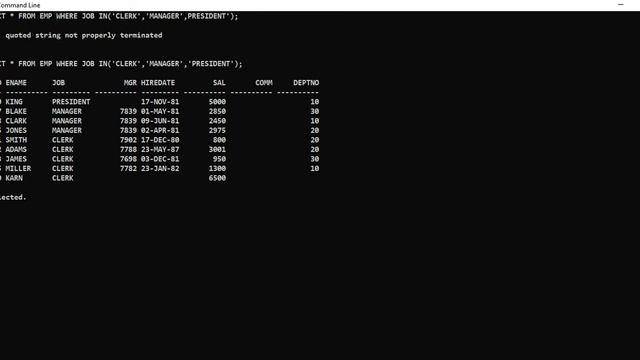Select employee name ADAMS
Screen dimensions: 640x360
pyautogui.click(x=16, y=150)
